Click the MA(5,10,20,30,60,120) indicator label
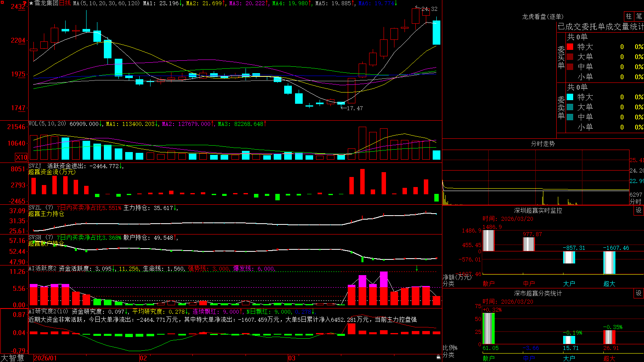Image resolution: width=644 pixels, height=362 pixels. (x=106, y=3)
